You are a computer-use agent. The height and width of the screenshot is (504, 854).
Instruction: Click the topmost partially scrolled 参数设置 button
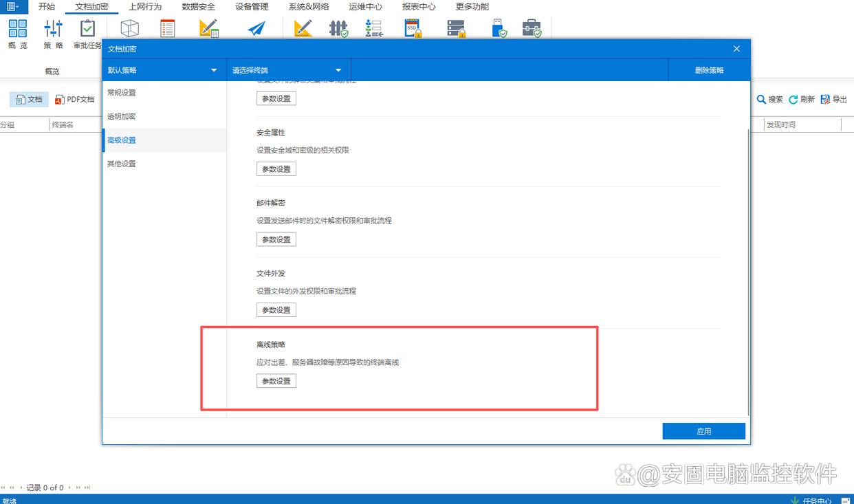[276, 98]
